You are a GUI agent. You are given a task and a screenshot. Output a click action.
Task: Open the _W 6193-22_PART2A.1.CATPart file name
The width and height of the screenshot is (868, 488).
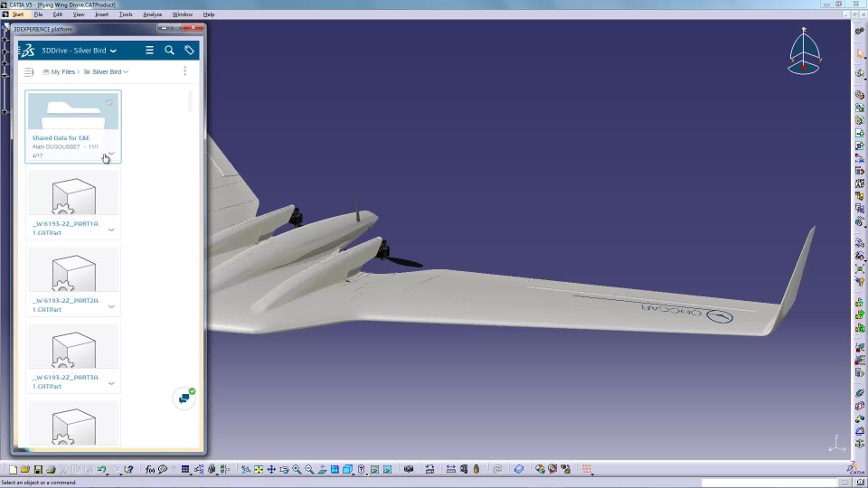[65, 305]
